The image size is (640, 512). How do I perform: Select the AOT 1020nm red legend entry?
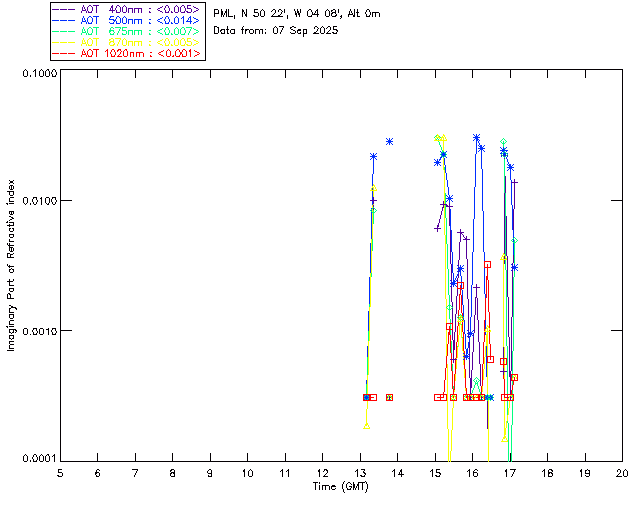[x=126, y=53]
